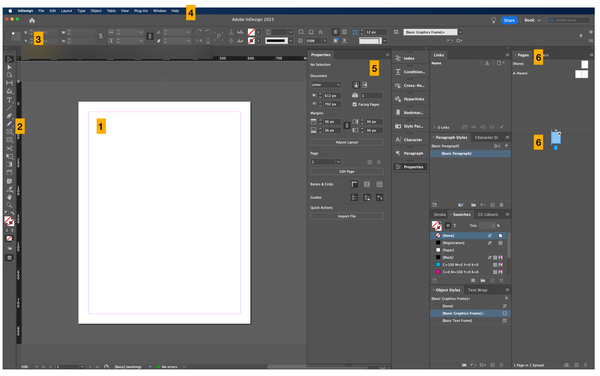
Task: Open the Conditional Text panel from dock
Action: tap(410, 72)
